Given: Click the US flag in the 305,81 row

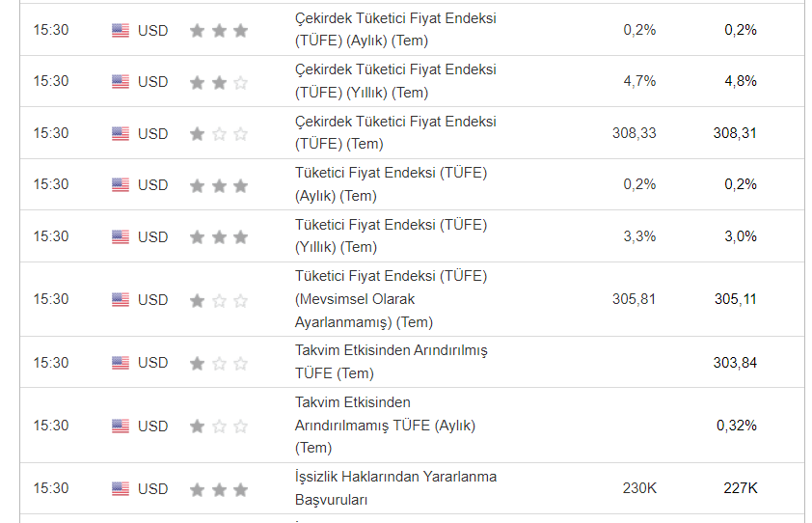Looking at the screenshot, I should tap(121, 299).
